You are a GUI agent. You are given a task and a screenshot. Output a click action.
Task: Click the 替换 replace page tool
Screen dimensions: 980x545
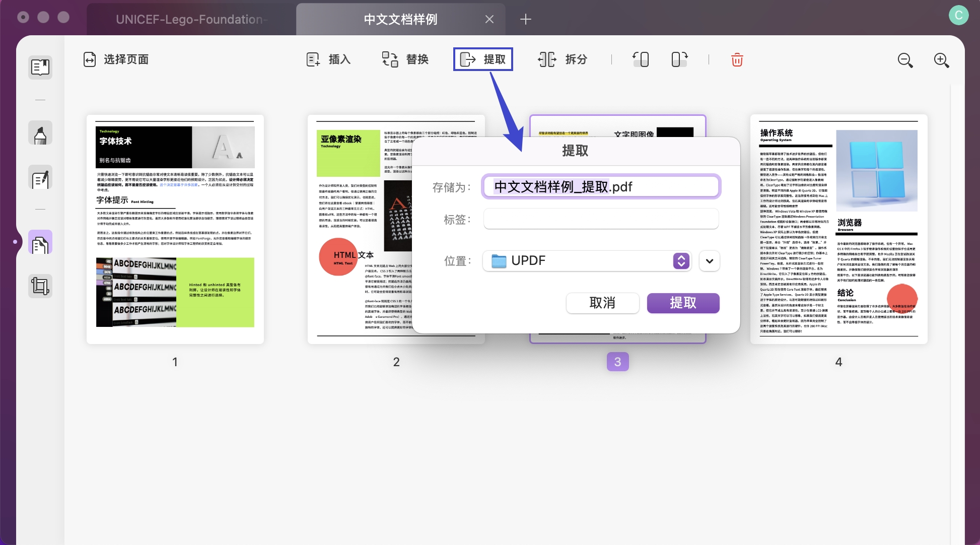pyautogui.click(x=405, y=59)
